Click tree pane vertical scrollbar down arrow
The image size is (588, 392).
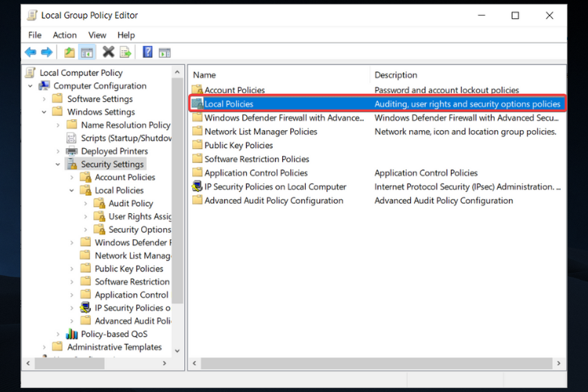(177, 350)
